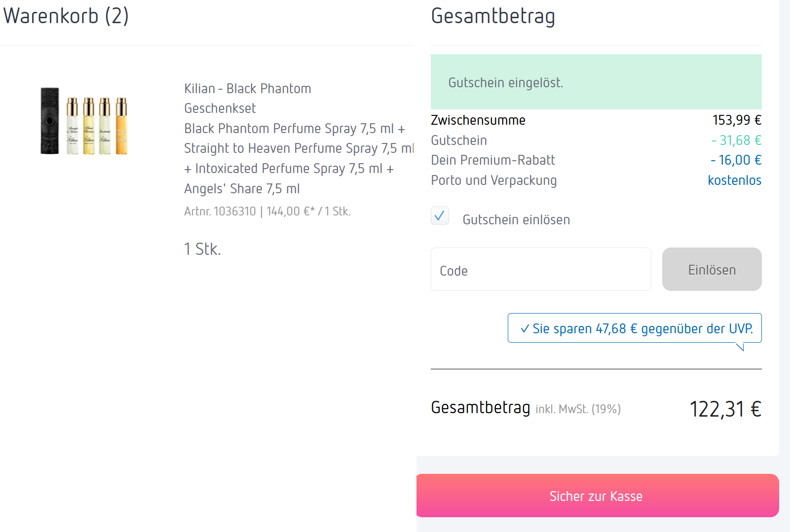
Task: Click the Gutschein eingelöst confirmation banner
Action: pyautogui.click(x=596, y=82)
